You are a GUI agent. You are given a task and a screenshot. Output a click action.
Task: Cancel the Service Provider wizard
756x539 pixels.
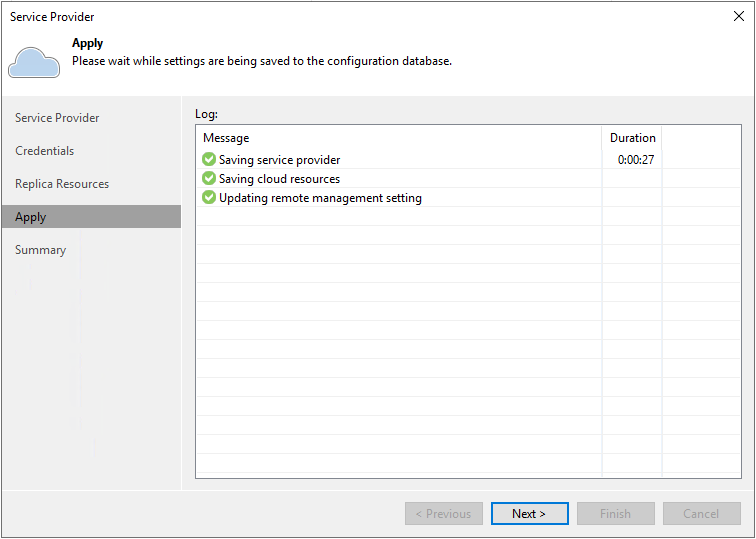coord(701,514)
